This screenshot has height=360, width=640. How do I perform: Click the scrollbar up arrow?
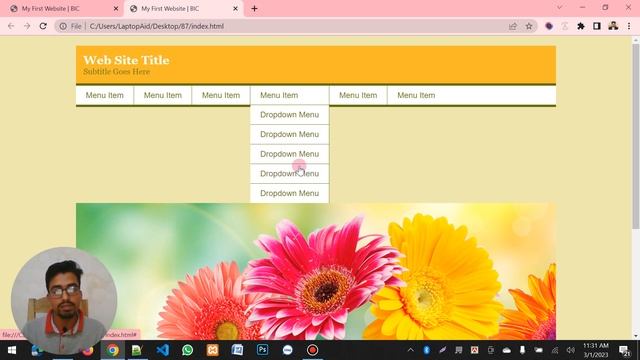tap(636, 40)
